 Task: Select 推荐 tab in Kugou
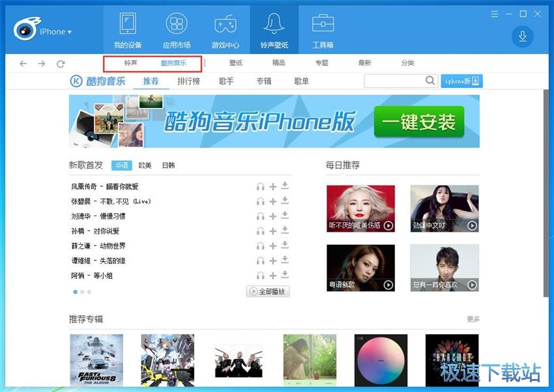pos(151,81)
